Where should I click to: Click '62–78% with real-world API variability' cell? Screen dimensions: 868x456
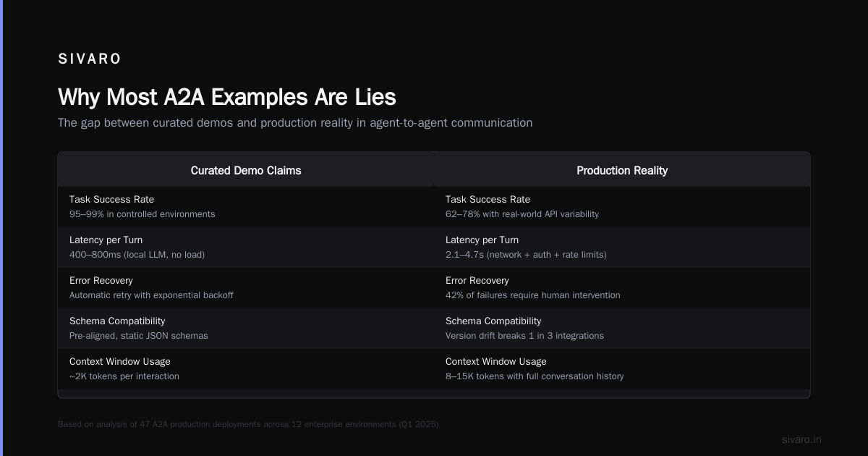pyautogui.click(x=522, y=214)
